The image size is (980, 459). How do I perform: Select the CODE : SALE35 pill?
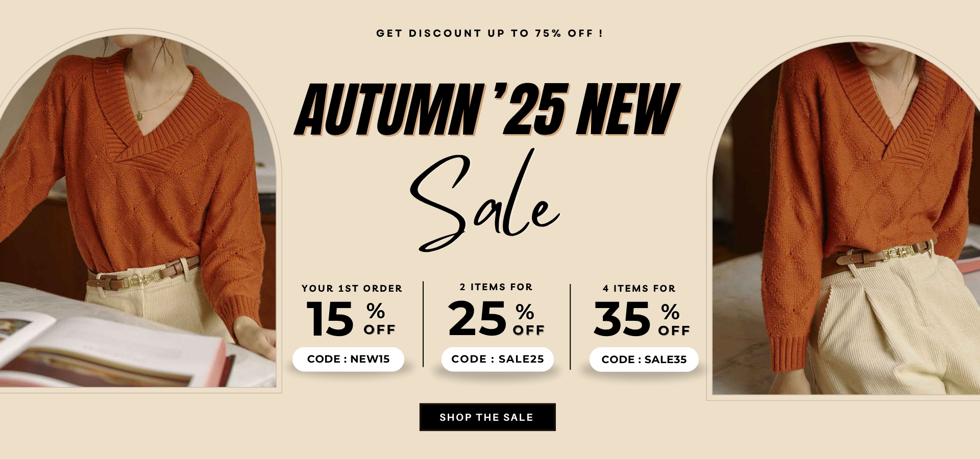click(644, 360)
